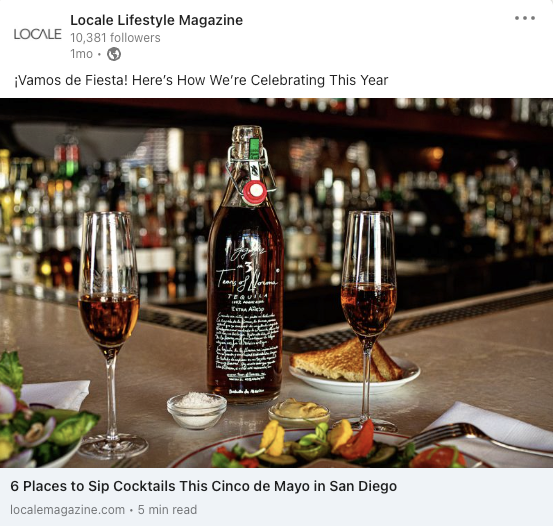This screenshot has height=526, width=553.
Task: Click the tequila bottle in the article image
Action: pos(246,265)
